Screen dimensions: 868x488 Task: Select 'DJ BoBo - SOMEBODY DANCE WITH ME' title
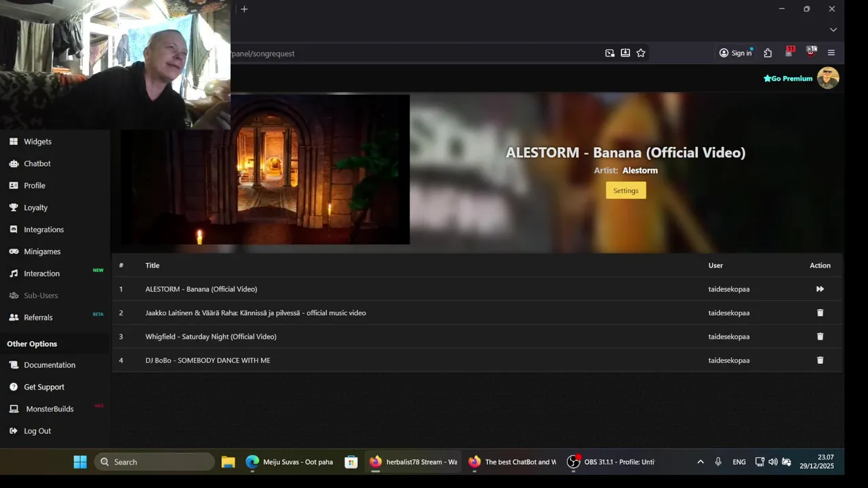(x=208, y=360)
